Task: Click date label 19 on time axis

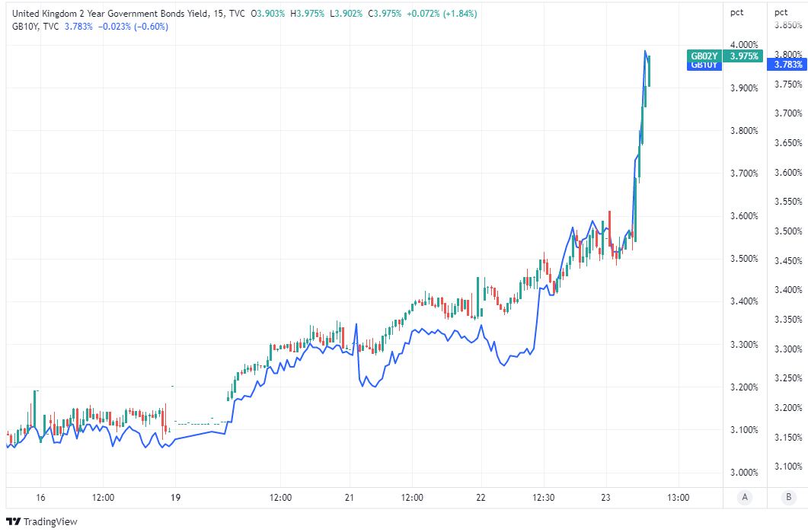Action: point(176,498)
